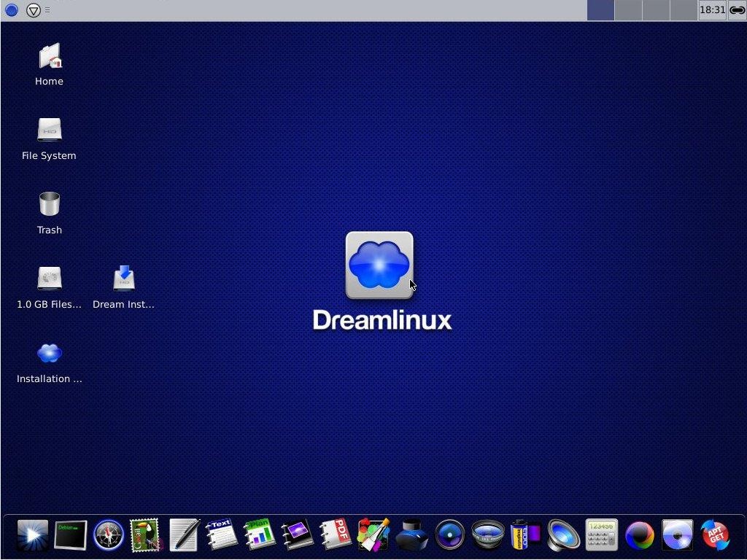Open the APT GET package manager icon
The width and height of the screenshot is (747, 560).
(x=715, y=535)
